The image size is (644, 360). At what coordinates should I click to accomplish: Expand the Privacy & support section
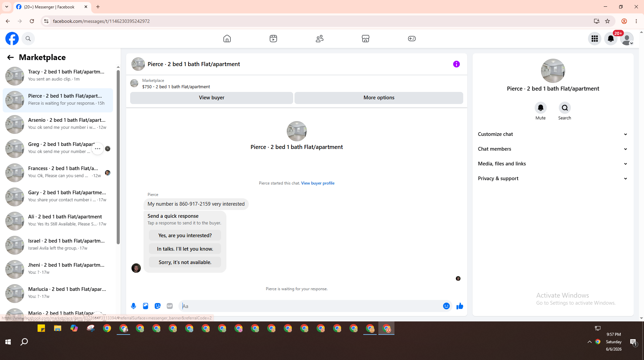pyautogui.click(x=553, y=178)
